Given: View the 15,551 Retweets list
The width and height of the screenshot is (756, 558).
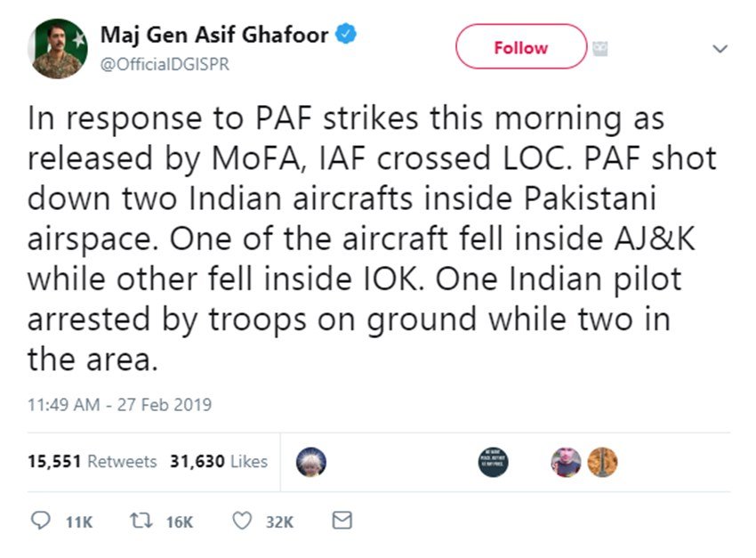Looking at the screenshot, I should coord(92,461).
